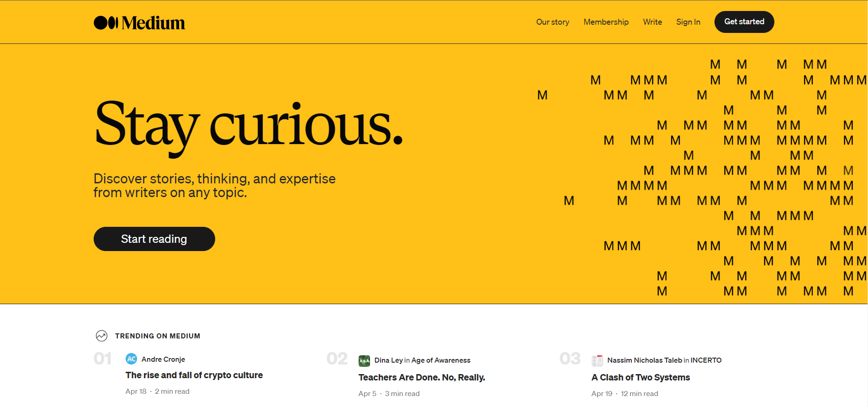Click the "2 min read" label
868x407 pixels.
172,391
